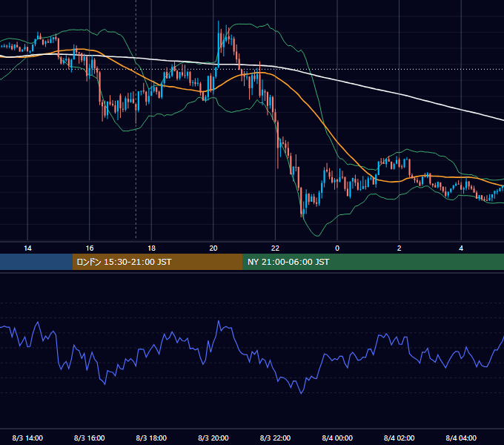
Task: Click the '8/3 22:00' date label
Action: [275, 438]
